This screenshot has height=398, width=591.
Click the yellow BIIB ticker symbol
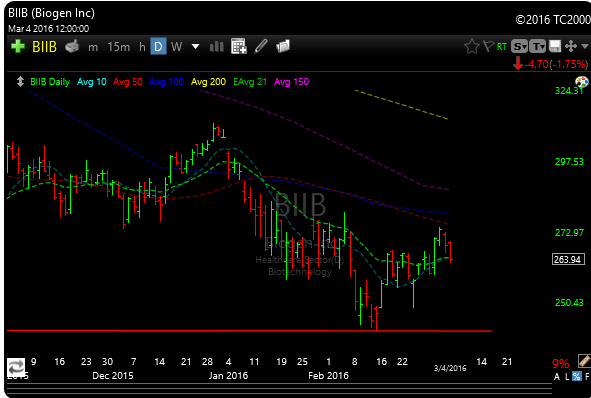tap(44, 47)
